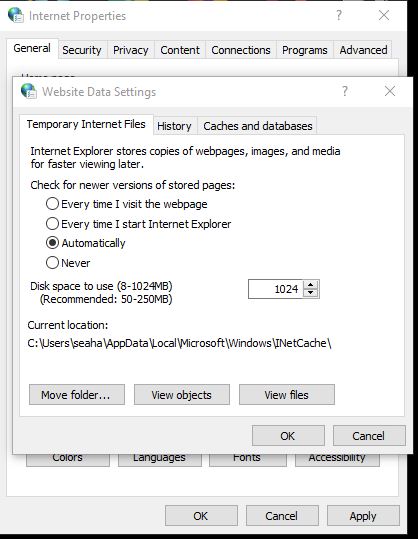The height and width of the screenshot is (539, 418).
Task: Increase disk space with up arrow
Action: (311, 285)
